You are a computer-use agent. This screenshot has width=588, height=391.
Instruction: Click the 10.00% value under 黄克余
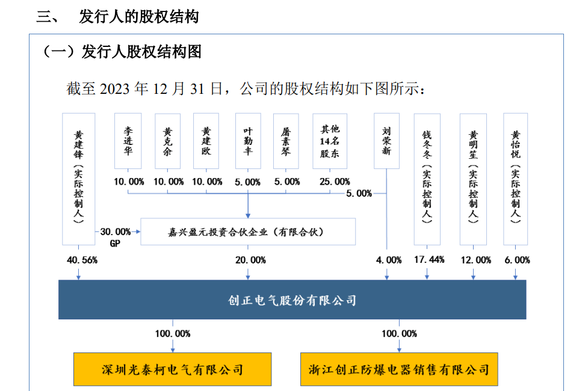click(x=169, y=182)
